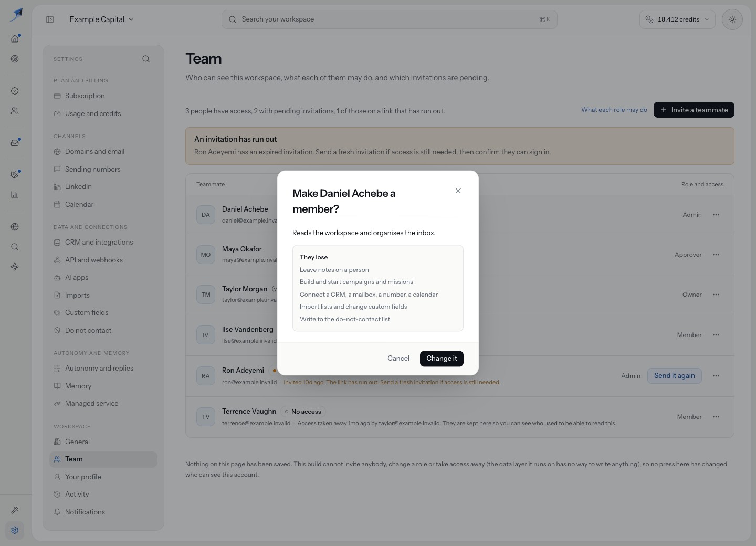Open Usage and credits settings
The height and width of the screenshot is (546, 756).
[x=103, y=113]
